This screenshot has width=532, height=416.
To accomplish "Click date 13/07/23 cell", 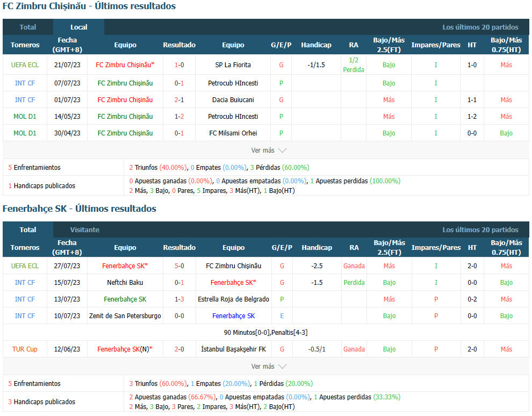I will 67,299.
